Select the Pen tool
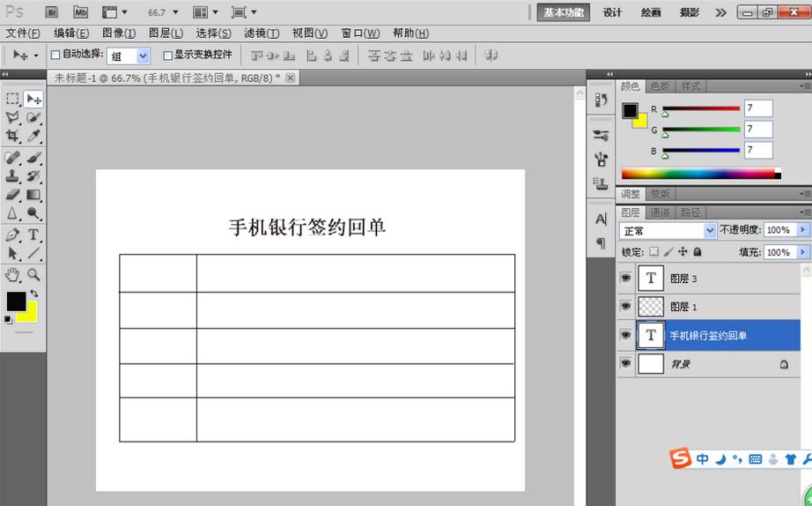This screenshot has width=812, height=506. pyautogui.click(x=12, y=234)
